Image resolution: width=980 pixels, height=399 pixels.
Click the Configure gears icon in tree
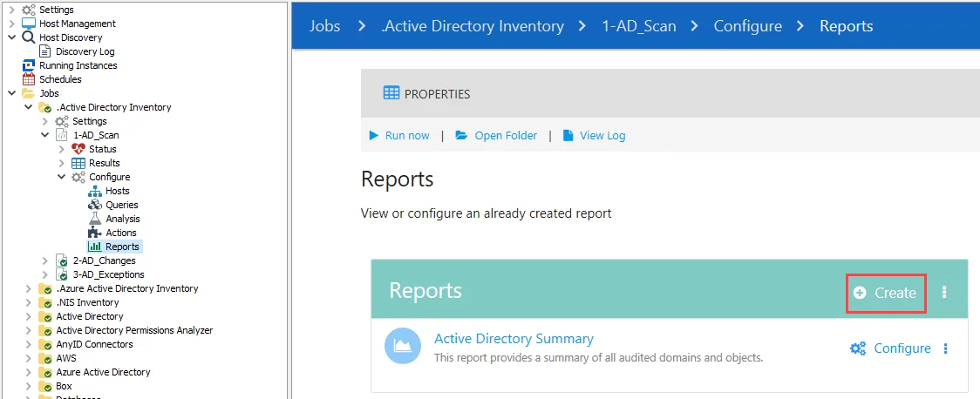78,177
